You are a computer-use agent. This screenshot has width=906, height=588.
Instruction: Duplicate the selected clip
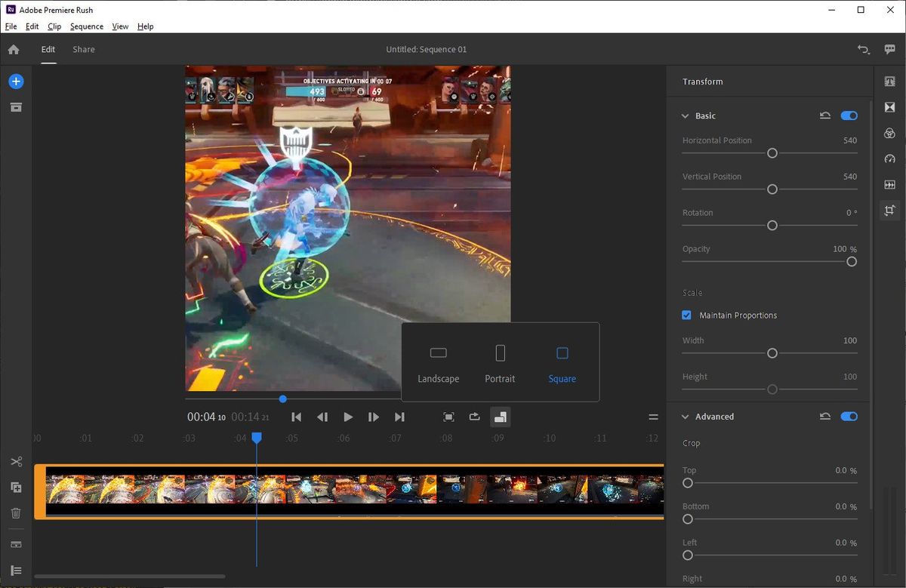pos(17,487)
